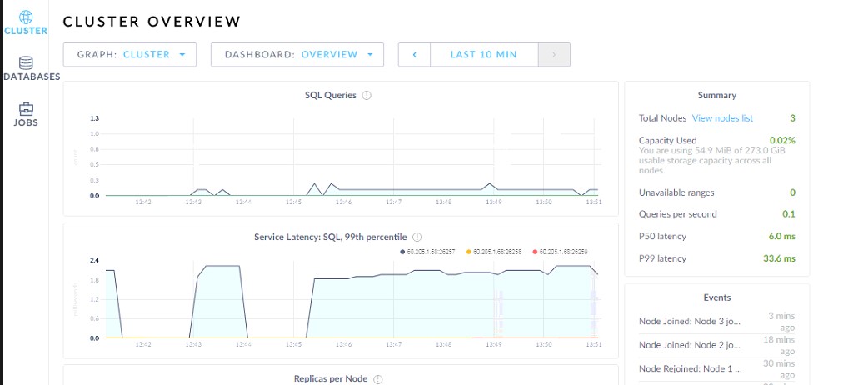Open the Cluster globe icon in sidebar
Screen dimensions: 868x385
[26, 17]
